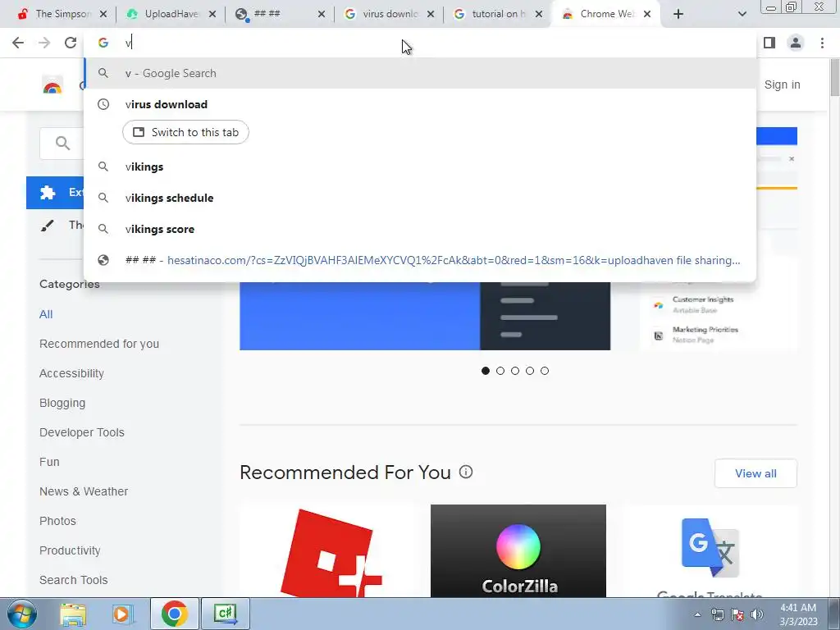The image size is (840, 630).
Task: Close the ## ## tab
Action: pyautogui.click(x=322, y=15)
